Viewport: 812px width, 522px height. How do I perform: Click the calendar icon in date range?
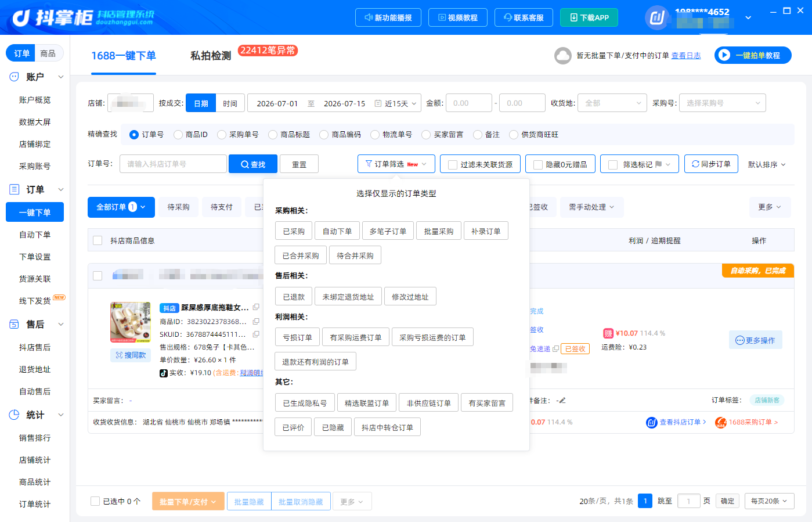[x=378, y=103]
